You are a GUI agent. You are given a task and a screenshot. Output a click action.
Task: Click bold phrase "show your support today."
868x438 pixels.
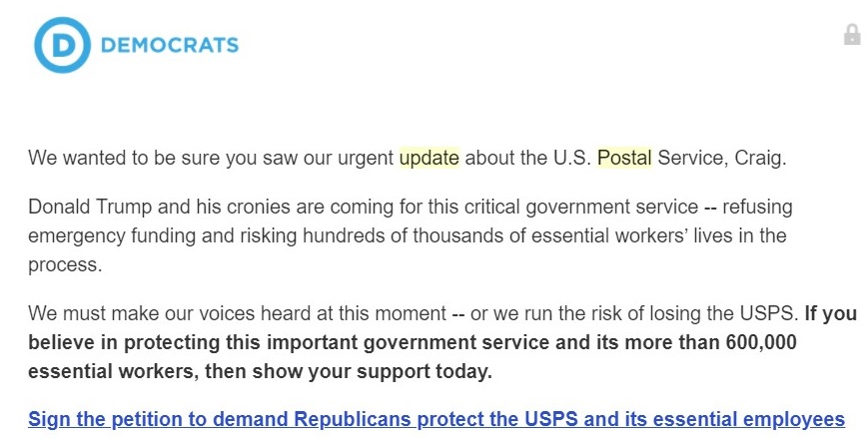click(x=372, y=371)
